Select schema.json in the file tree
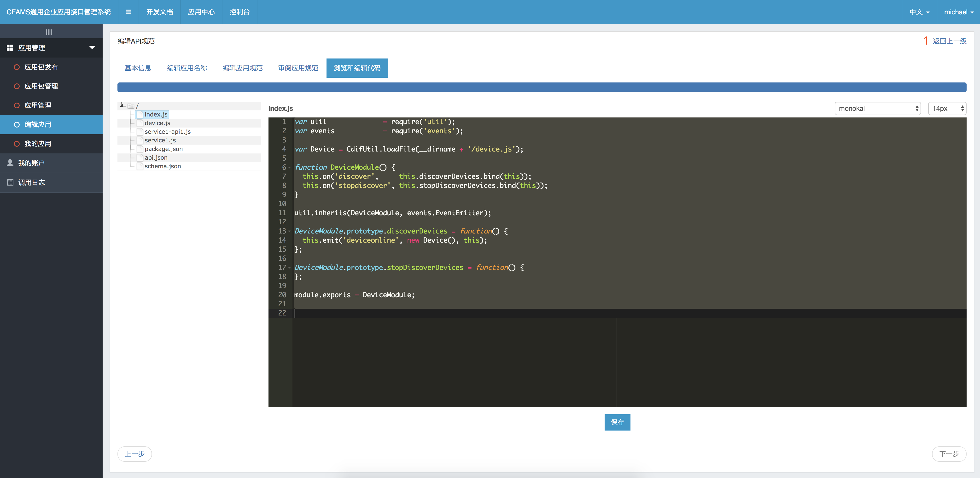 163,166
